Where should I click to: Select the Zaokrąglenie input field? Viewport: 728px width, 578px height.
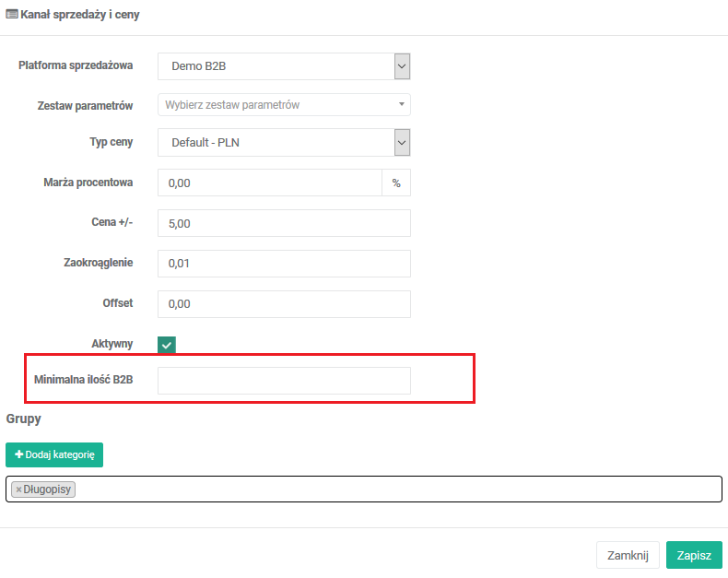pos(284,264)
